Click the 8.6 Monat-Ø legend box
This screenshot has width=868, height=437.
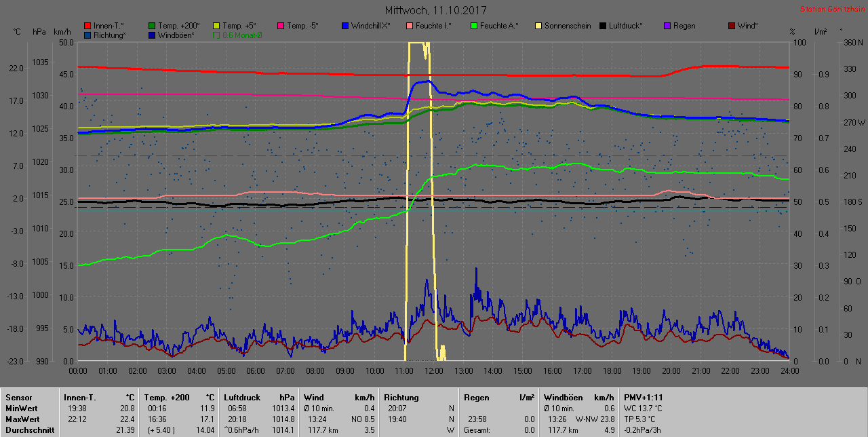point(216,35)
